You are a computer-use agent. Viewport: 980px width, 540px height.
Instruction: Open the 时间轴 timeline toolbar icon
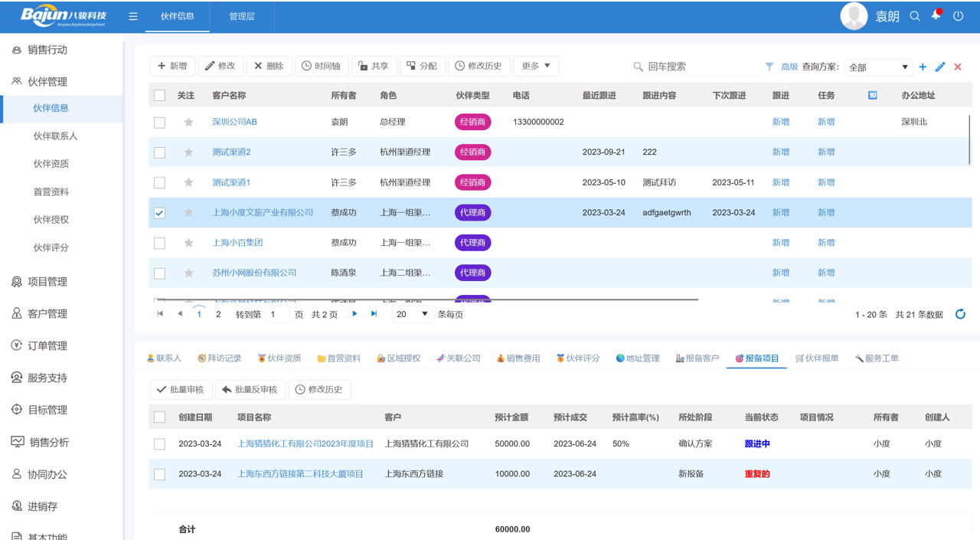tap(322, 66)
